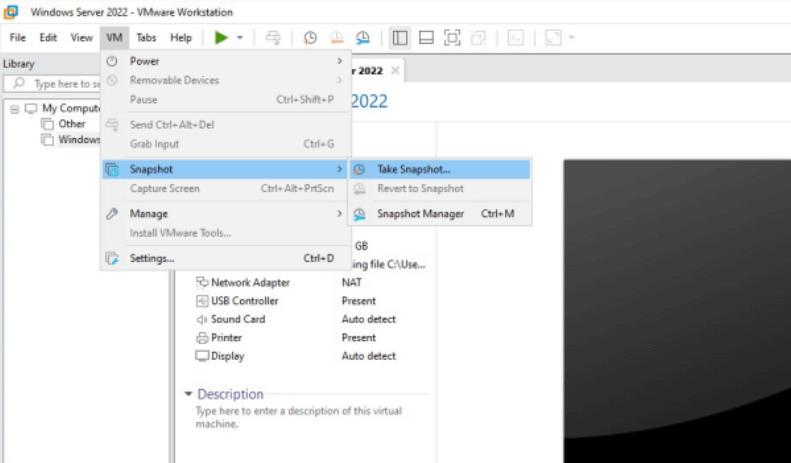Click the USB Controller device icon
This screenshot has height=463, width=791.
click(x=202, y=301)
